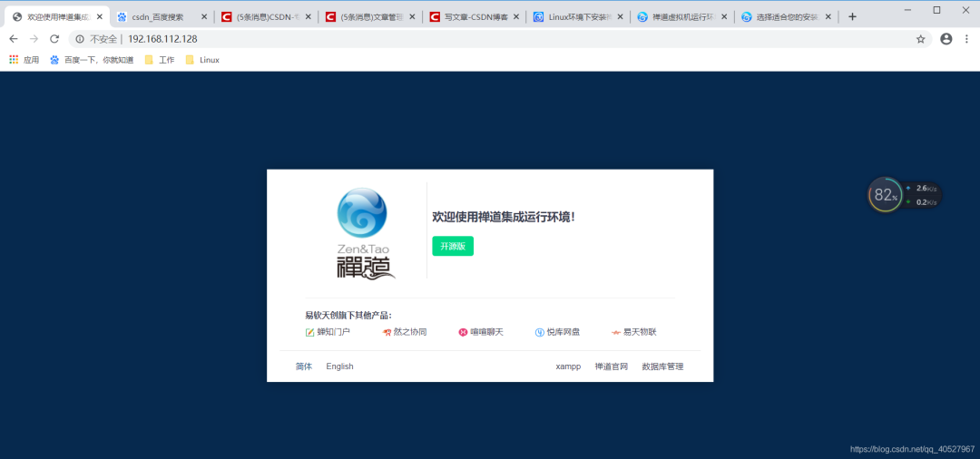Open the Linux bookmark folder
Screen dimensions: 980x459
(x=202, y=60)
